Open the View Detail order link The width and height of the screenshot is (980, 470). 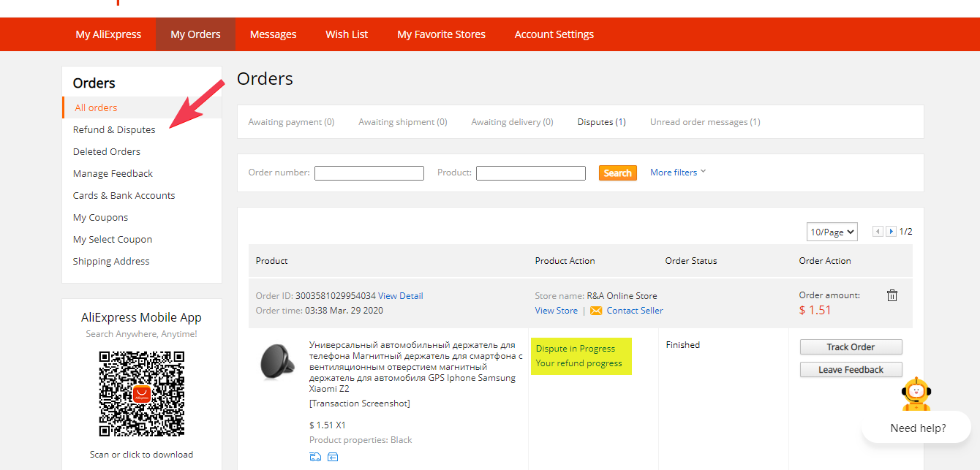coord(401,296)
